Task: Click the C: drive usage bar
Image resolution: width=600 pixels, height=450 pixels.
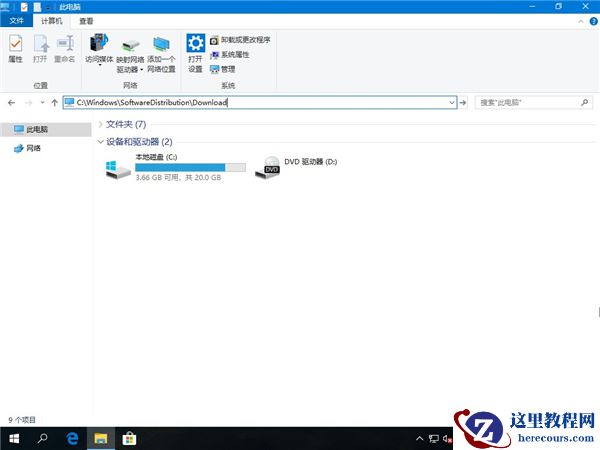Action: click(x=190, y=168)
